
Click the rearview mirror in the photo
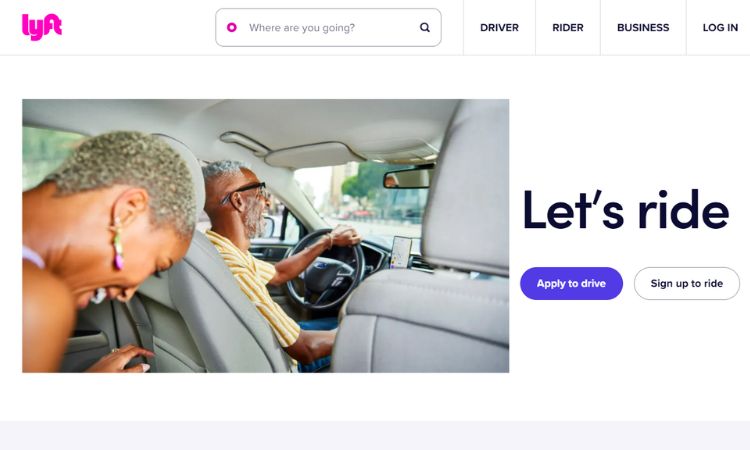pyautogui.click(x=409, y=176)
